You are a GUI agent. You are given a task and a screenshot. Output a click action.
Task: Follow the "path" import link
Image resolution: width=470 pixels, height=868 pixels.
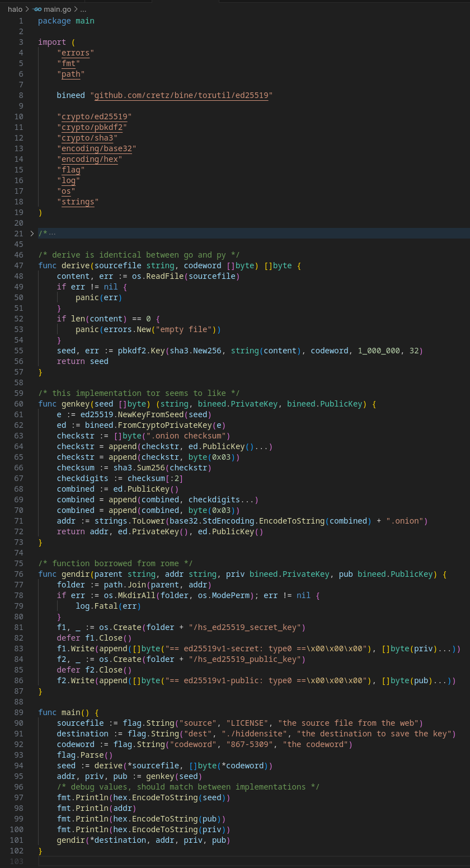pyautogui.click(x=71, y=74)
